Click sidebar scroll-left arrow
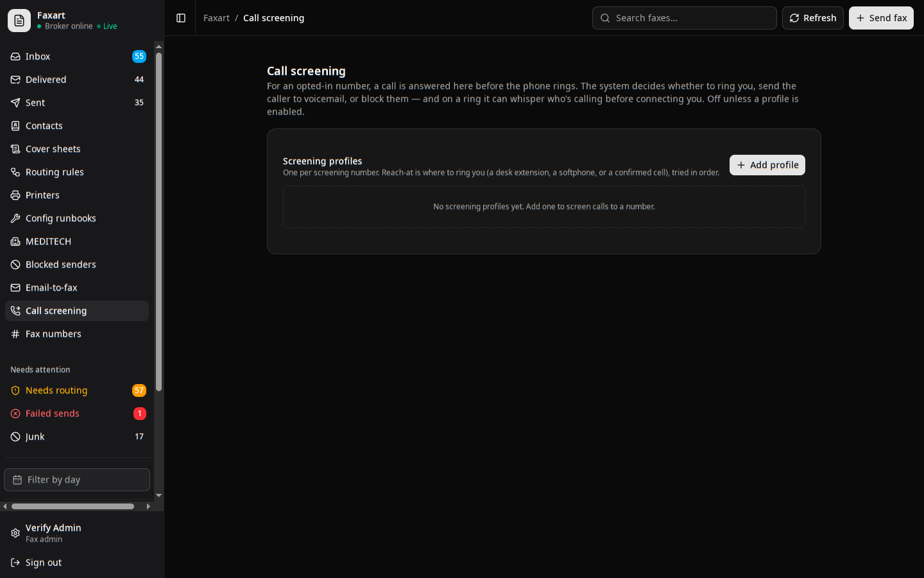 tap(5, 507)
